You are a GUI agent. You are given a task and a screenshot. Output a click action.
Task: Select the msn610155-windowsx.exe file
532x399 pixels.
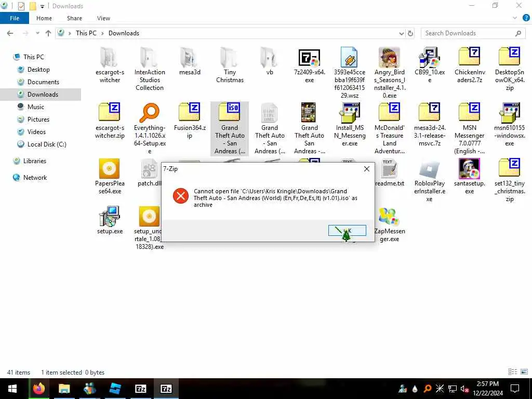point(510,125)
